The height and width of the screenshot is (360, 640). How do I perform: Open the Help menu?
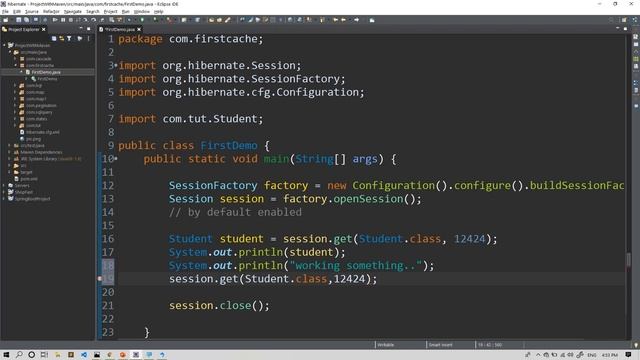pyautogui.click(x=159, y=11)
